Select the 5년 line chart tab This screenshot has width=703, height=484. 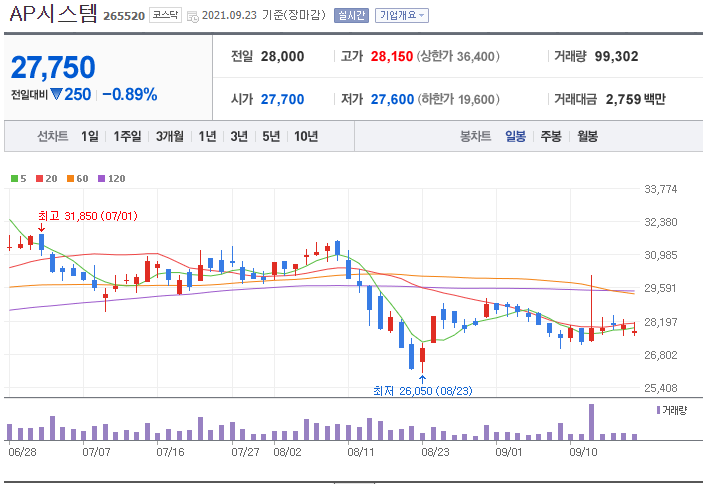(271, 136)
